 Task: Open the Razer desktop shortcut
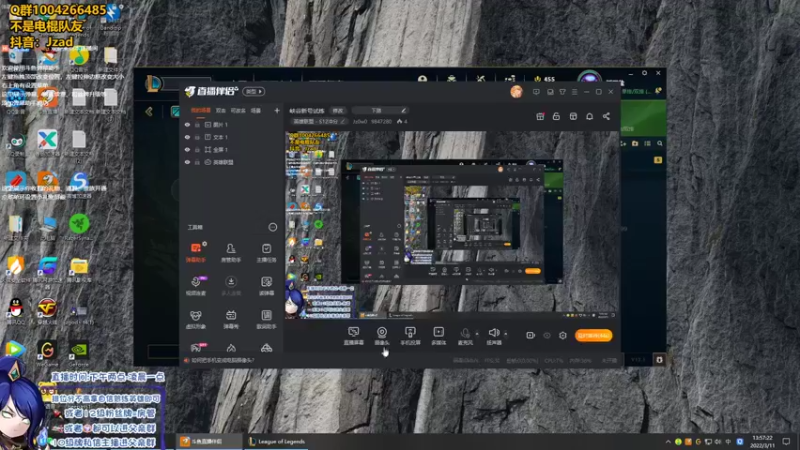(79, 228)
